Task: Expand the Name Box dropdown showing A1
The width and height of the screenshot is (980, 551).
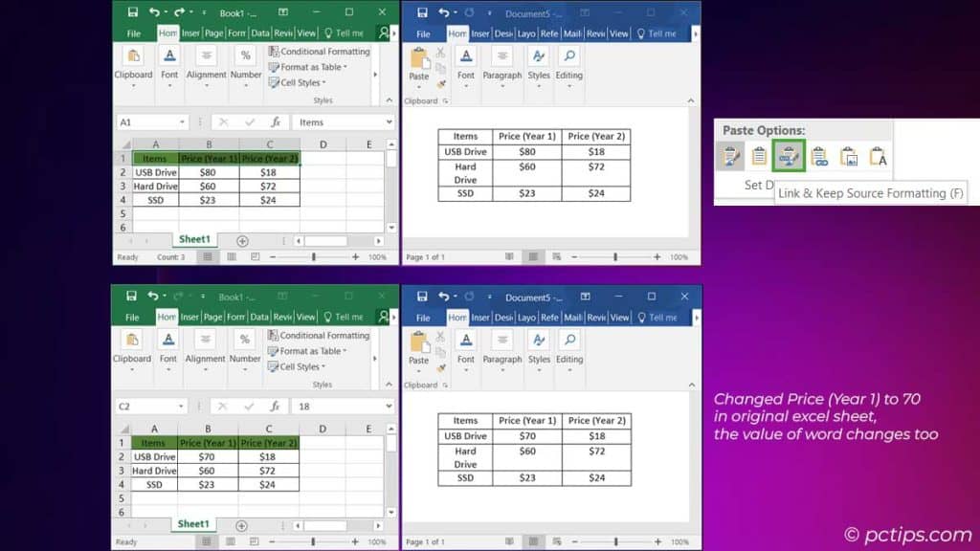Action: 182,122
